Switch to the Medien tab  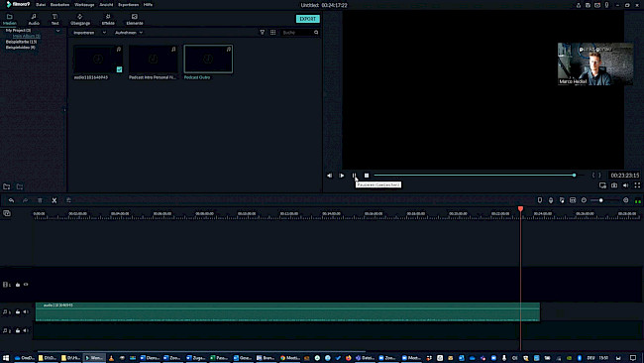10,19
